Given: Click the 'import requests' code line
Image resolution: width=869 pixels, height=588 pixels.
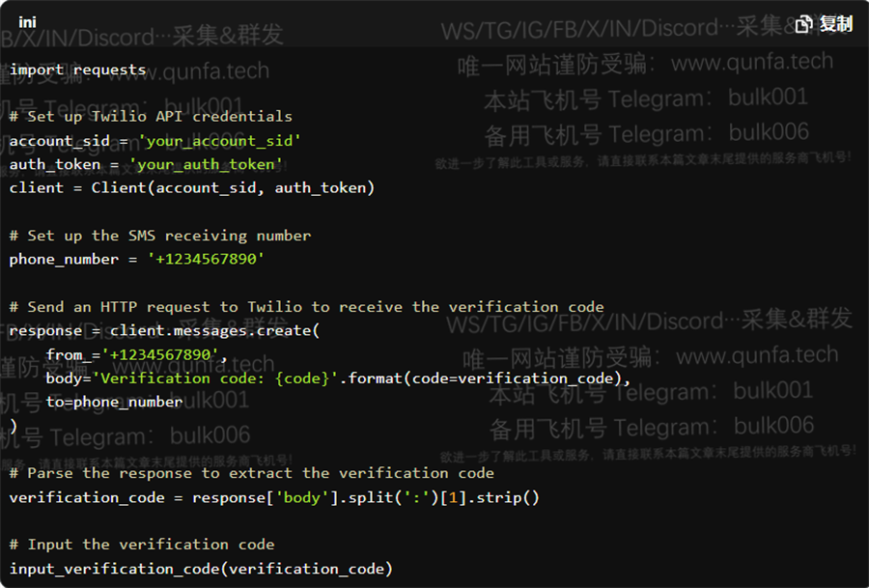Looking at the screenshot, I should [x=77, y=70].
